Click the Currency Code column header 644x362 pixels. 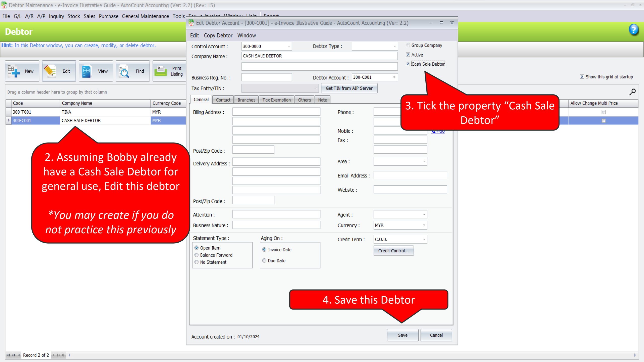168,103
